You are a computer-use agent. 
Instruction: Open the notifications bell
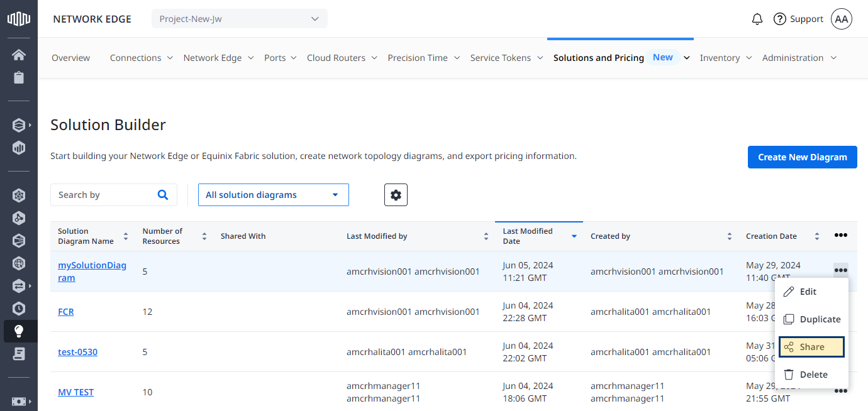pos(757,19)
